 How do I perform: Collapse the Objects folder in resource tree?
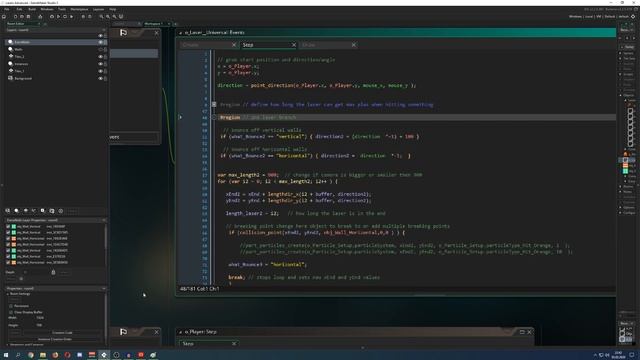pyautogui.click(x=620, y=95)
